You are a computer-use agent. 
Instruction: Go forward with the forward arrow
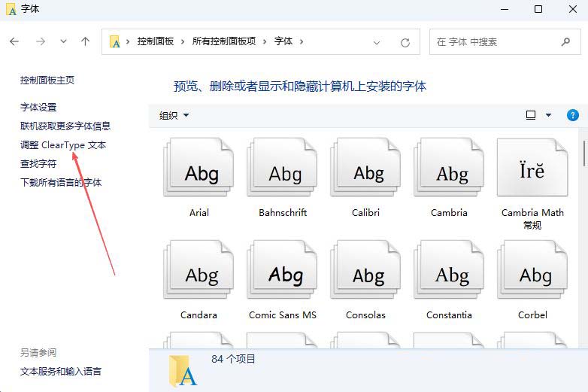[x=41, y=41]
